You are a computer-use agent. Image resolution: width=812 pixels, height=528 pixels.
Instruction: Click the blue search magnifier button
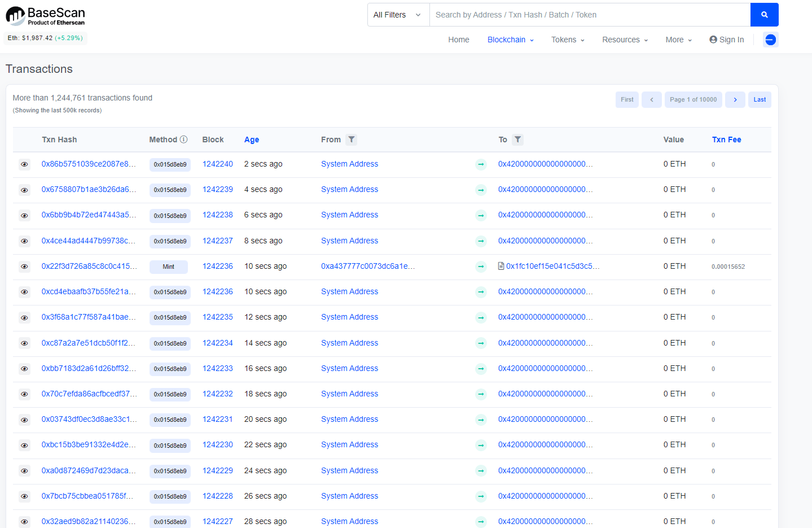764,15
